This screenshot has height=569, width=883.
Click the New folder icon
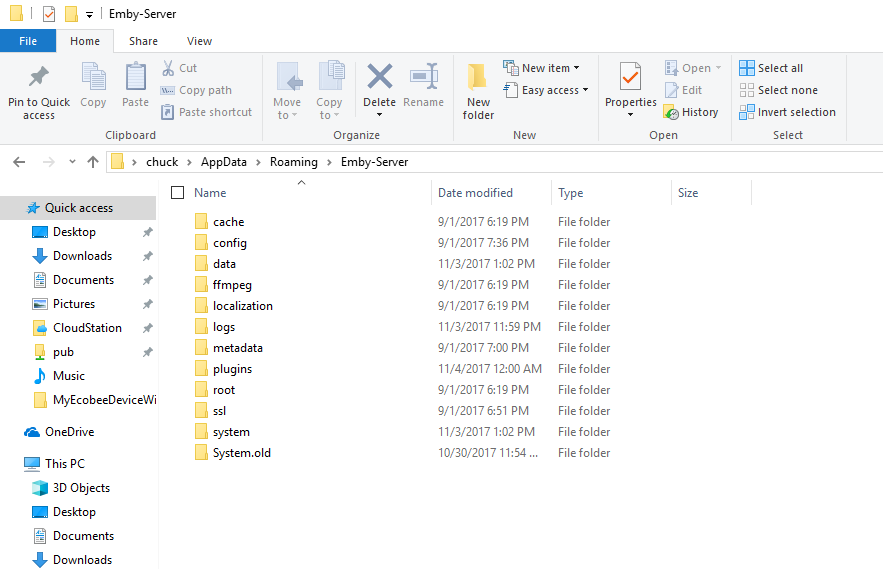478,77
